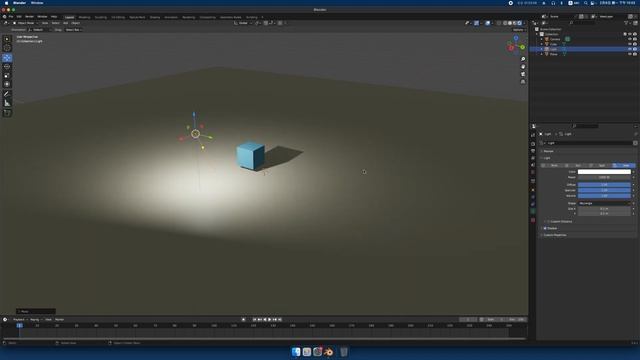The image size is (640, 360).
Task: Select the Add Cube tool
Action: (7, 113)
